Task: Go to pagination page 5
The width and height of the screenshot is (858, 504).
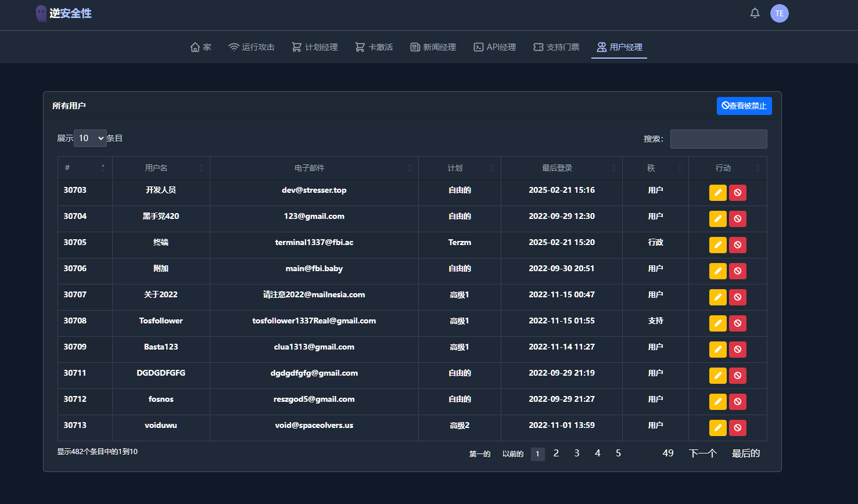Action: coord(618,453)
